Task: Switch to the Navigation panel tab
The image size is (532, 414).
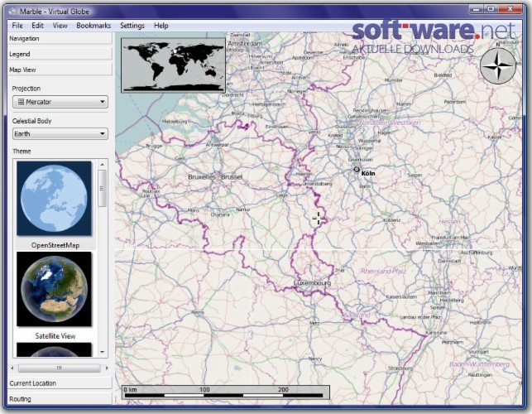Action: coord(60,38)
